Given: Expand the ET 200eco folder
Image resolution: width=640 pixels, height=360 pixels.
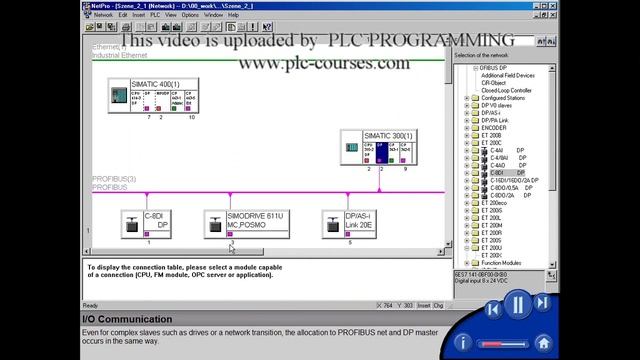Looking at the screenshot, I should point(467,203).
